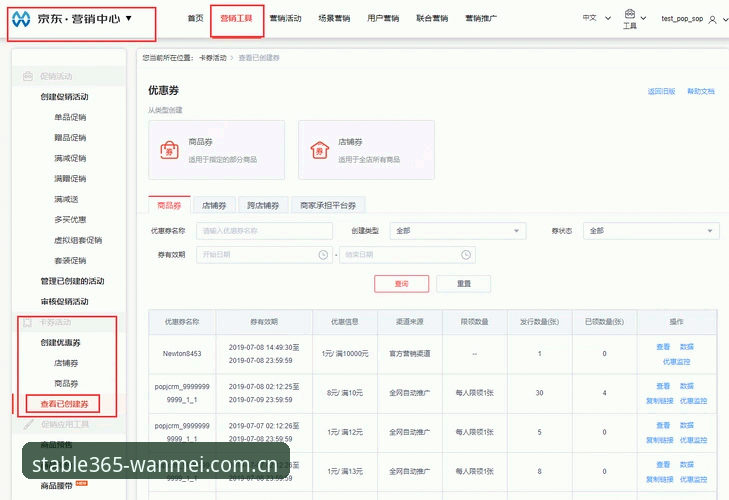Open the 中文 language dropdown
The image size is (729, 500).
[x=597, y=18]
